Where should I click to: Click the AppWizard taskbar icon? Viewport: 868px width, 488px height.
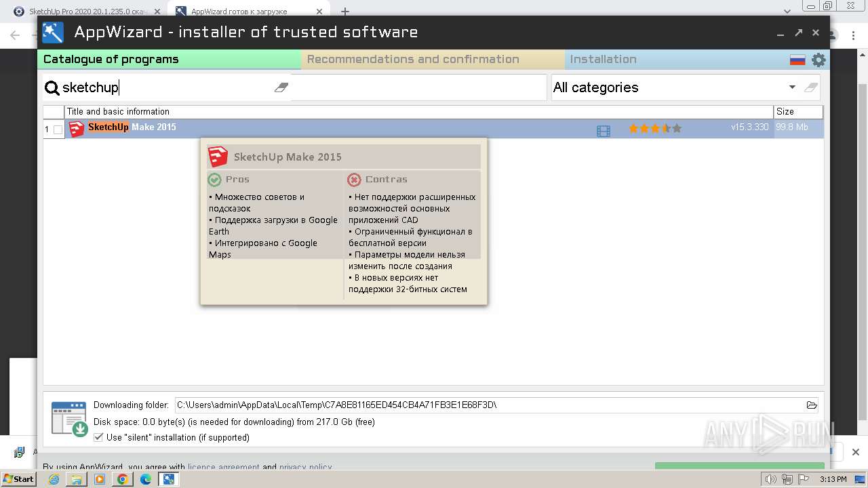(x=168, y=479)
